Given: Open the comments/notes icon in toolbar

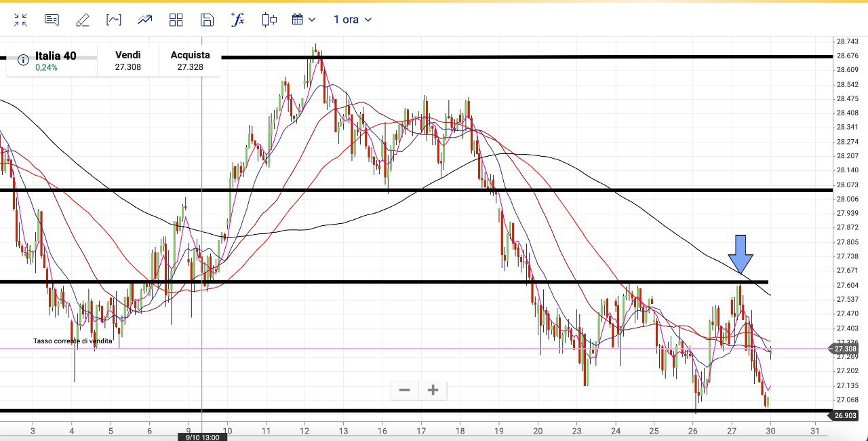Looking at the screenshot, I should [52, 20].
